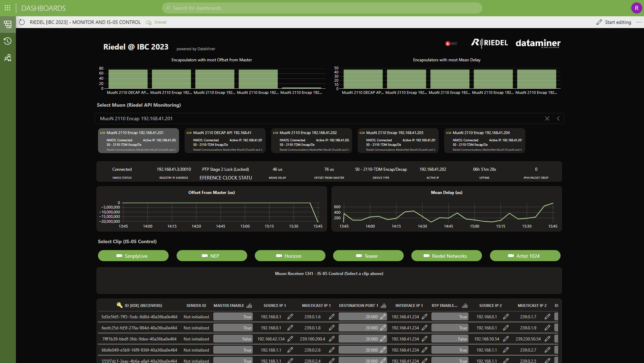The image size is (644, 363).
Task: Edit Destination Port 20 000 in 5d3e5fd5 row
Action: tap(383, 317)
